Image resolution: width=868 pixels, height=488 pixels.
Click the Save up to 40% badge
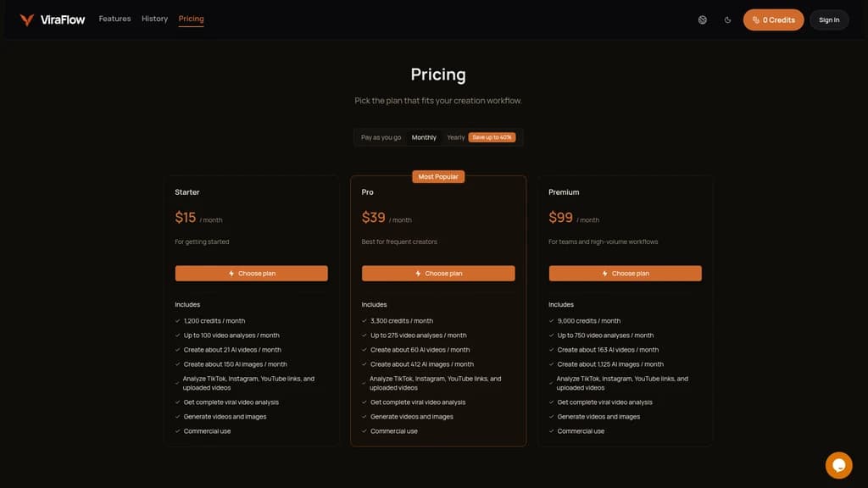pos(492,137)
